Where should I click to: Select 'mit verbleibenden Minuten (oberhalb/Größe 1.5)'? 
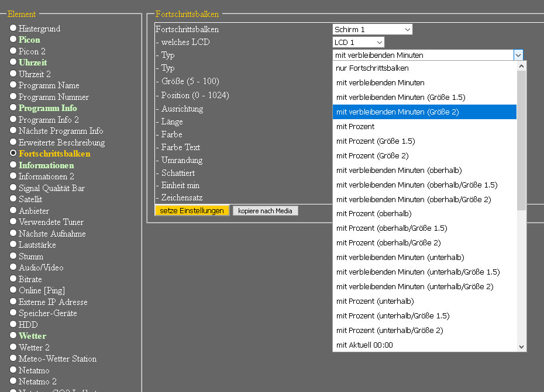click(425, 185)
